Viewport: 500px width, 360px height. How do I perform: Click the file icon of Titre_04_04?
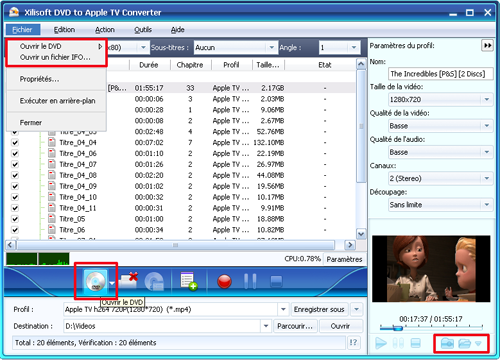click(x=52, y=142)
